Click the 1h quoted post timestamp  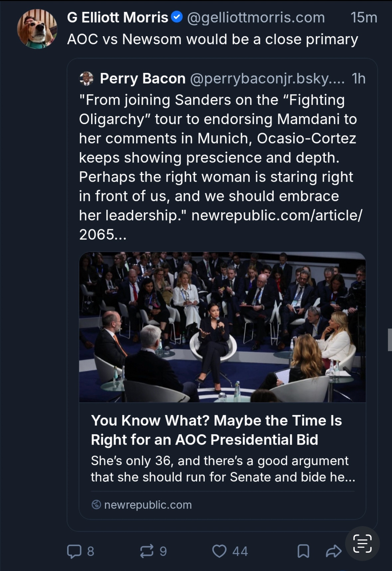358,79
